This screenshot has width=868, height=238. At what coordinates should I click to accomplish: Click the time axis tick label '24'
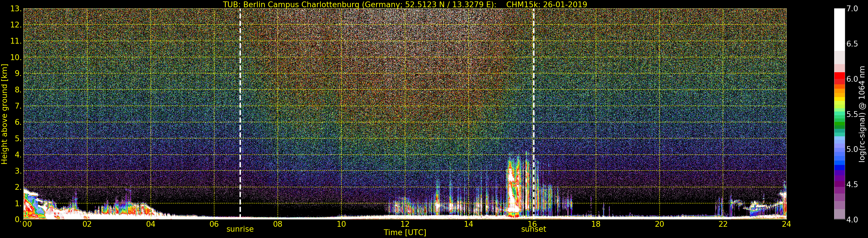[786, 224]
